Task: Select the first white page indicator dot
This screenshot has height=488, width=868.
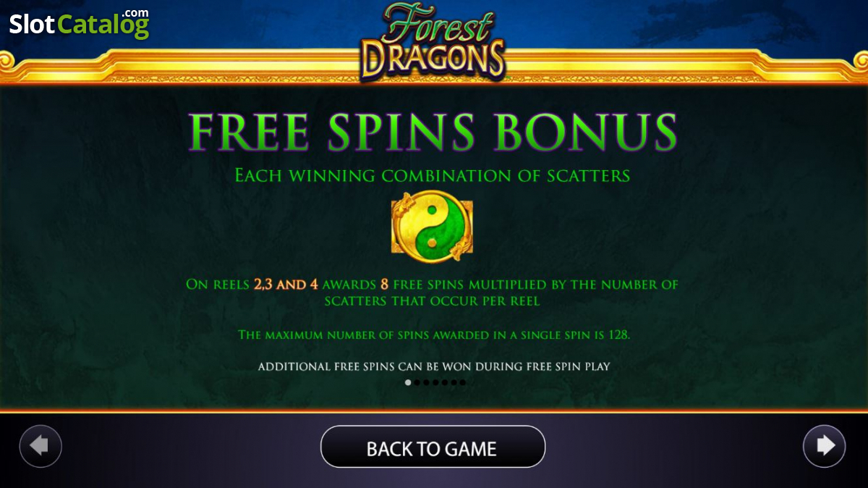Action: tap(408, 382)
